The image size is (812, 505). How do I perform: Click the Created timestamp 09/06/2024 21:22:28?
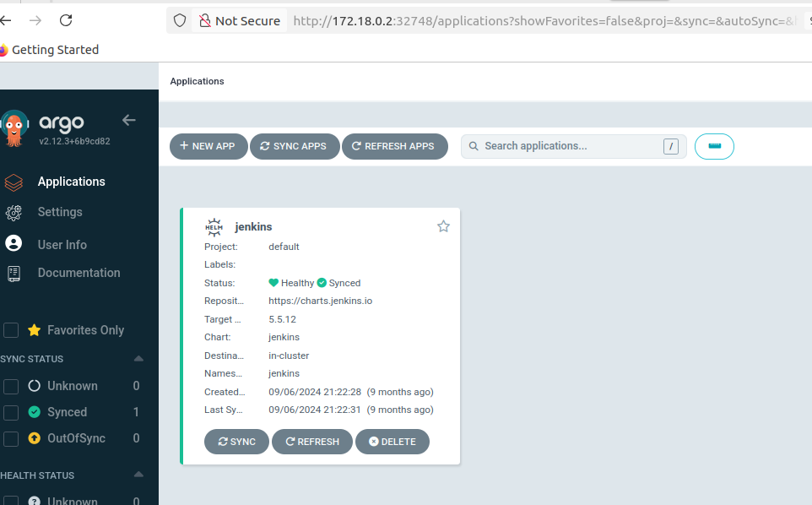(x=315, y=392)
